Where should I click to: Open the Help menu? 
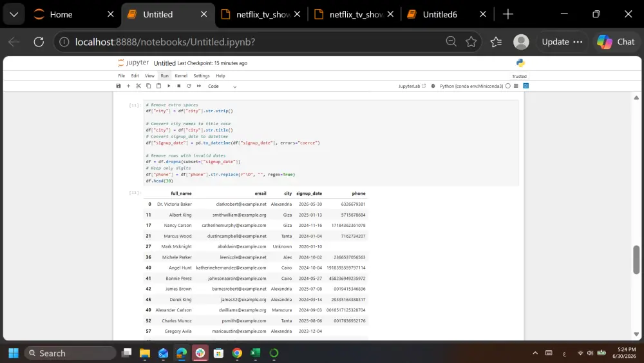220,75
